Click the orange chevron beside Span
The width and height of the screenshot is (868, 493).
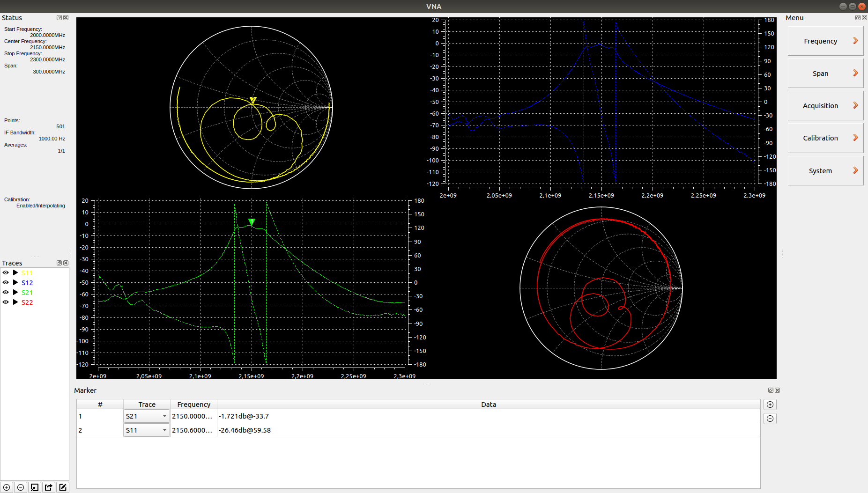pos(855,73)
